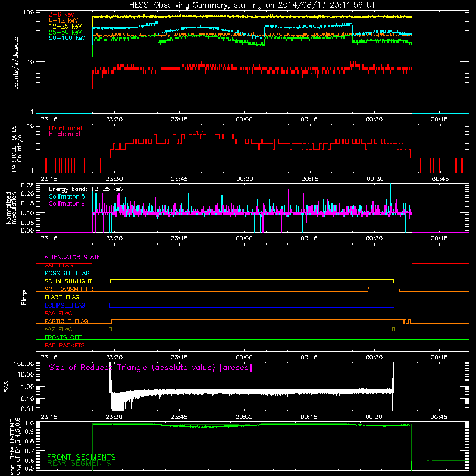Click the HI channel legend label
Screen dimensions: 476x476
tap(64, 134)
